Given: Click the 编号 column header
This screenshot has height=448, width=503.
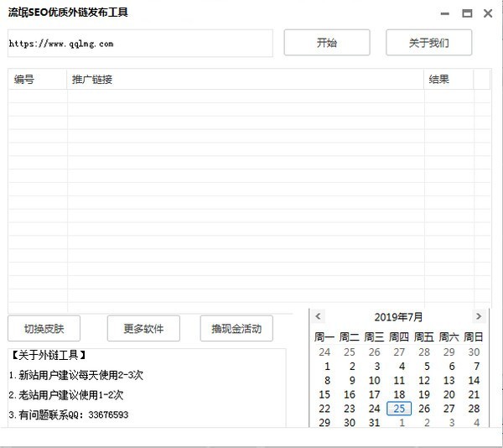Looking at the screenshot, I should pyautogui.click(x=37, y=79).
